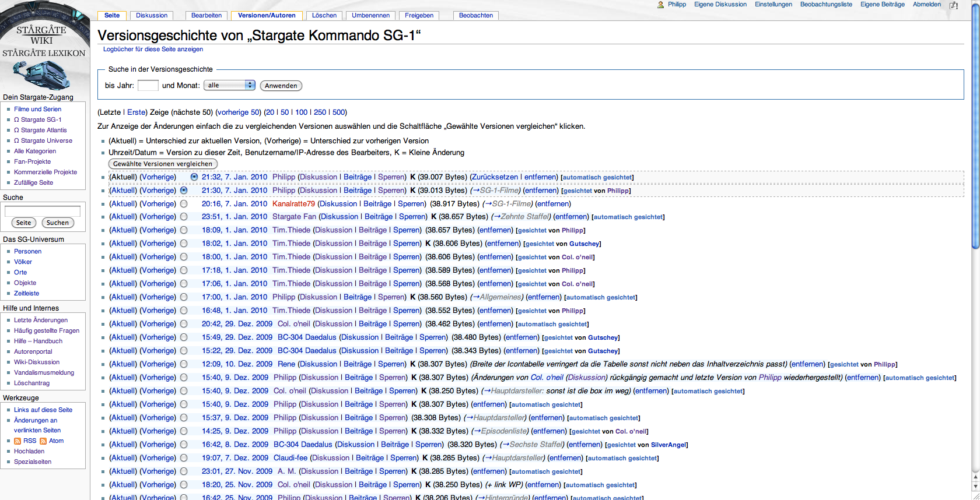The width and height of the screenshot is (980, 500).
Task: Open the Bearbeiten tab
Action: (x=206, y=15)
